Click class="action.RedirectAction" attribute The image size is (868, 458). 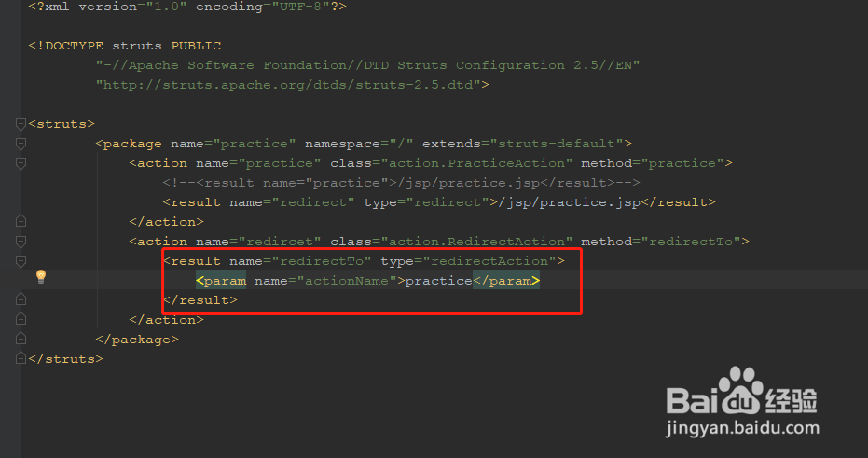pyautogui.click(x=451, y=242)
